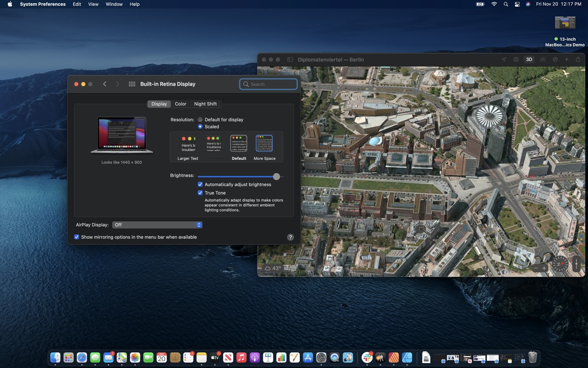588x368 pixels.
Task: Click the Maps add (plus) toolbar icon
Action: pos(567,59)
